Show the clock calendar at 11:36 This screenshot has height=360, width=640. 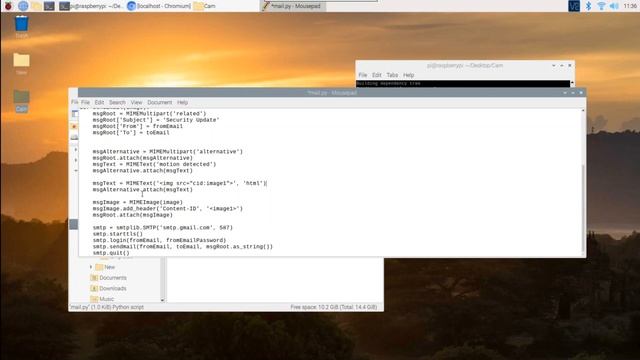tap(630, 6)
